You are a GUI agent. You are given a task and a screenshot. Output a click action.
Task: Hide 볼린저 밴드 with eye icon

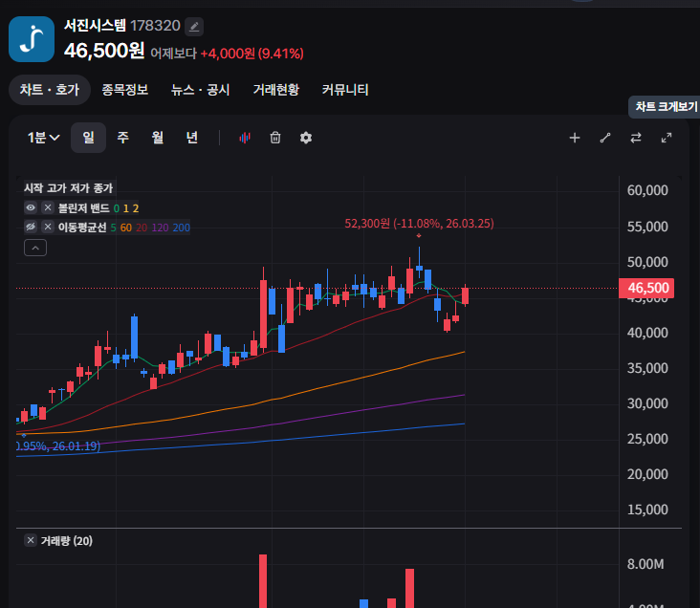pos(31,207)
